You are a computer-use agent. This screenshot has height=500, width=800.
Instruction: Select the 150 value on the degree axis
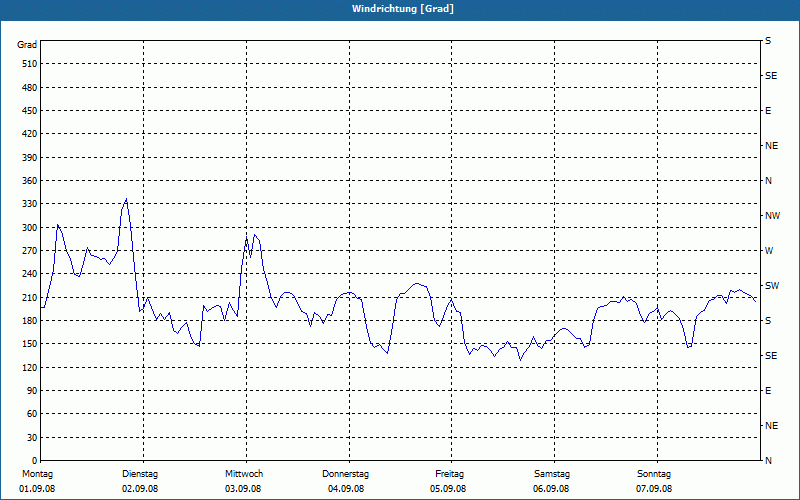click(x=30, y=344)
